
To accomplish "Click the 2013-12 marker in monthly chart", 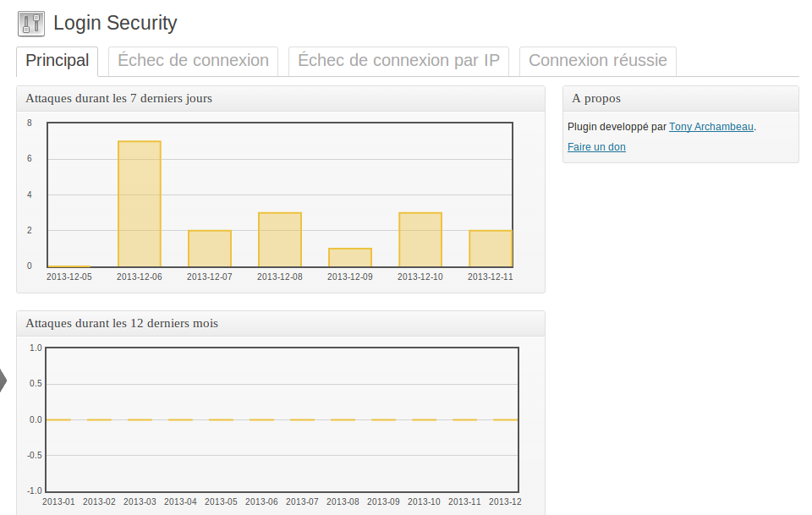I will (506, 419).
